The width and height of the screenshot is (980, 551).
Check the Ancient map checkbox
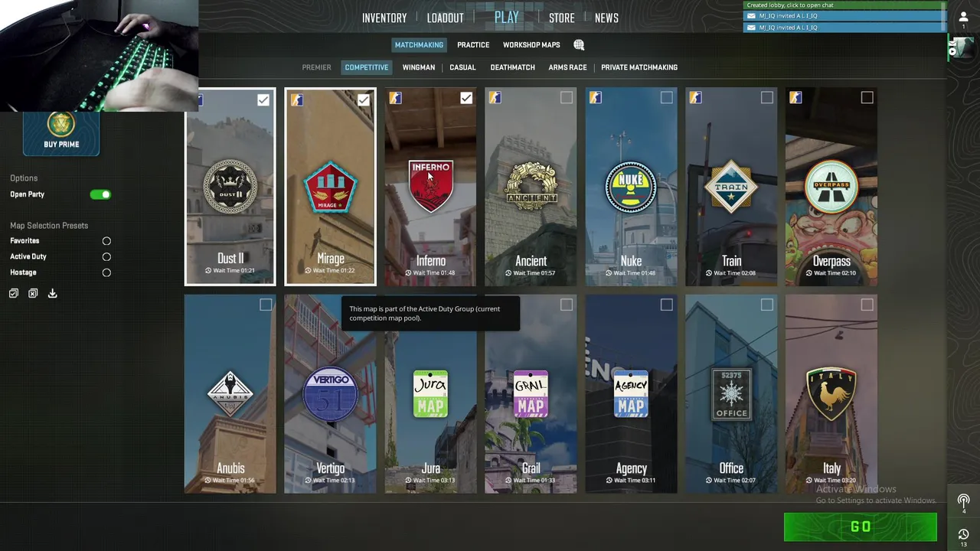tap(567, 98)
